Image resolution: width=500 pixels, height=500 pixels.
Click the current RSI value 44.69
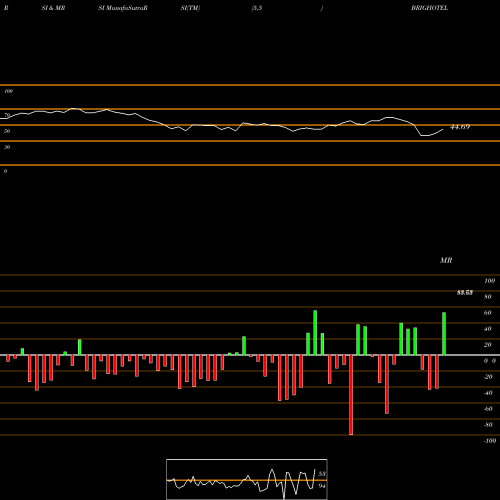pos(460,127)
